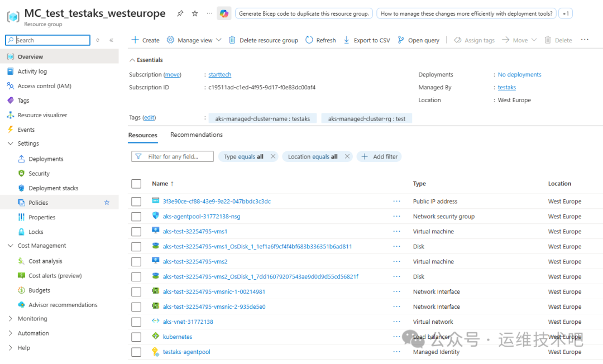Unfavorite Policies via its star icon
Screen dimensions: 603x364
tap(107, 202)
